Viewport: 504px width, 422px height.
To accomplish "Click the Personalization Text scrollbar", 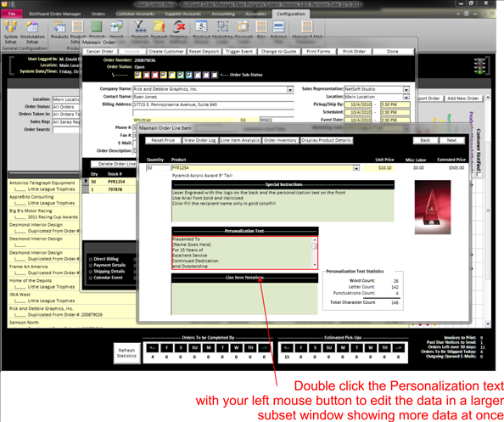I will tap(314, 252).
